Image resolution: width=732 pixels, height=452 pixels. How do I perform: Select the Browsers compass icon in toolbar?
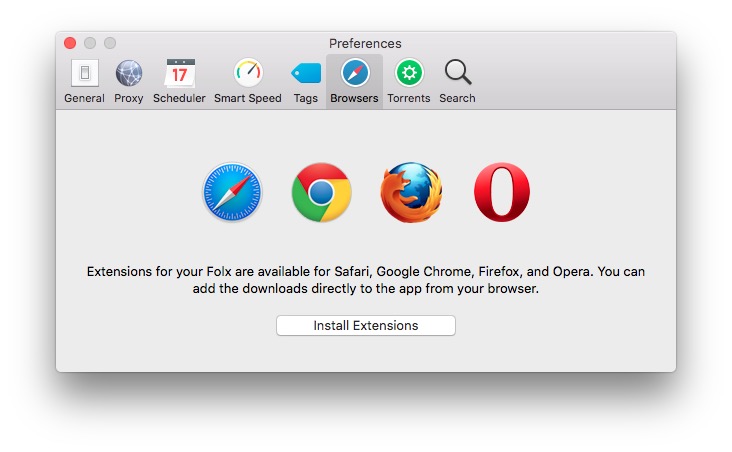click(x=354, y=73)
